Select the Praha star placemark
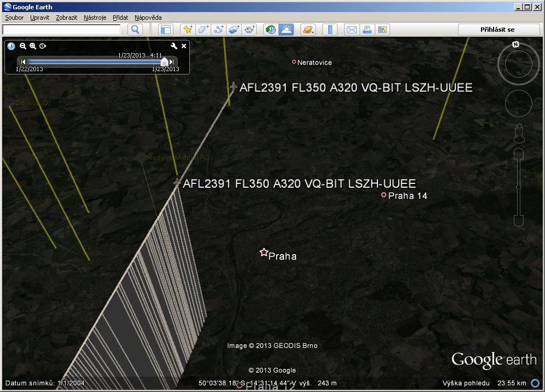545x392 pixels. (x=264, y=252)
